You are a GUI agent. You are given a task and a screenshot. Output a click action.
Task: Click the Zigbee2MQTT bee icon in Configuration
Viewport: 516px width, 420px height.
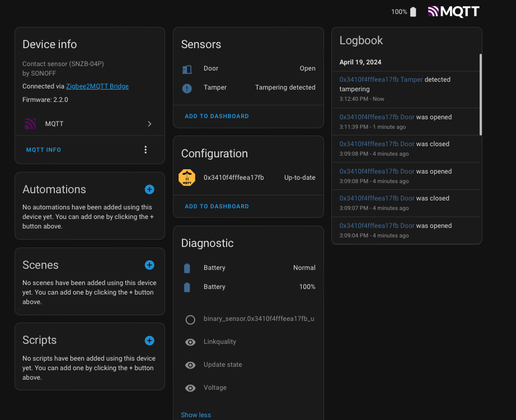tap(187, 178)
